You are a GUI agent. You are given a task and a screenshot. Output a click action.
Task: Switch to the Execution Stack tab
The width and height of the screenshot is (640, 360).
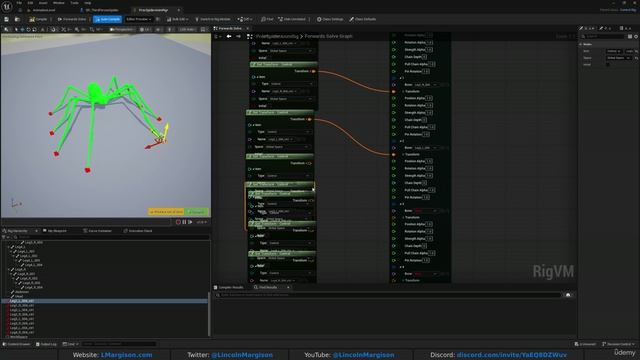tap(138, 231)
